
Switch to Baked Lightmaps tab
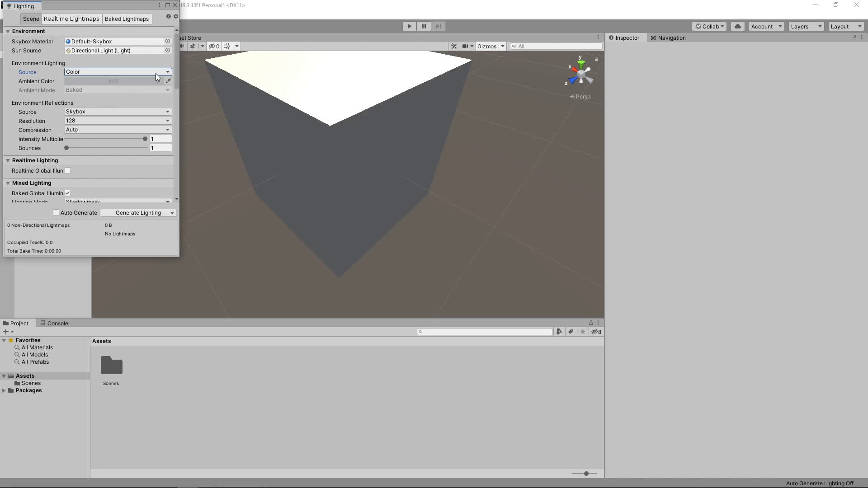[x=127, y=19]
